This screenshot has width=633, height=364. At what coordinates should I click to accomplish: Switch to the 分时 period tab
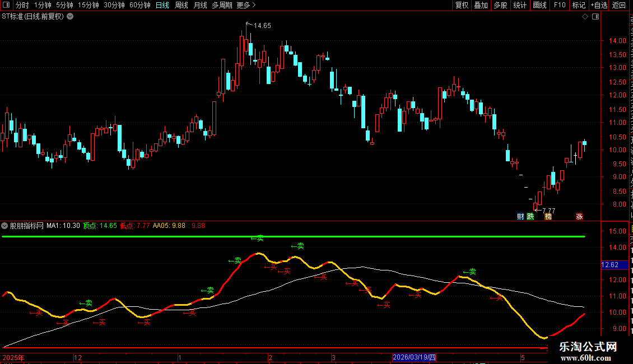[x=22, y=5]
